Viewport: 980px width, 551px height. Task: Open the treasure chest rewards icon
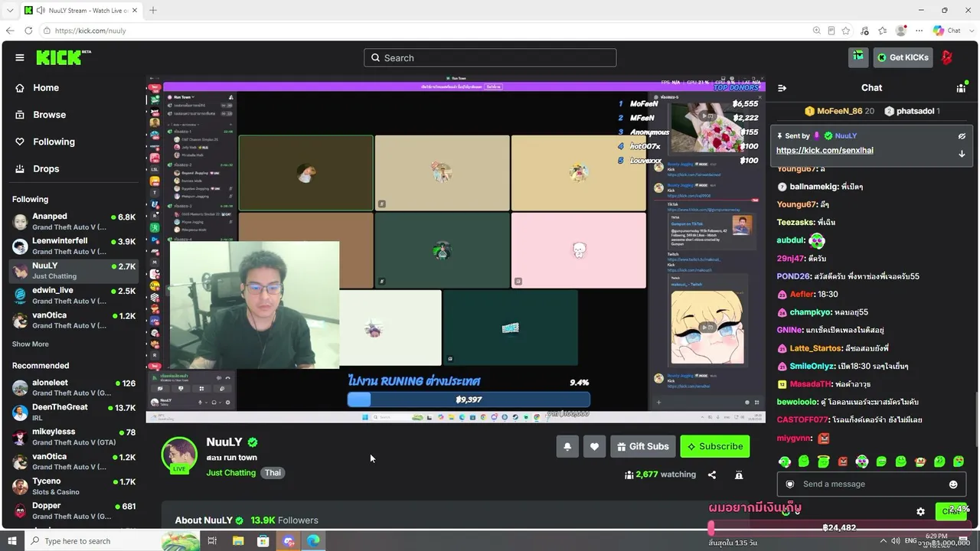click(858, 57)
